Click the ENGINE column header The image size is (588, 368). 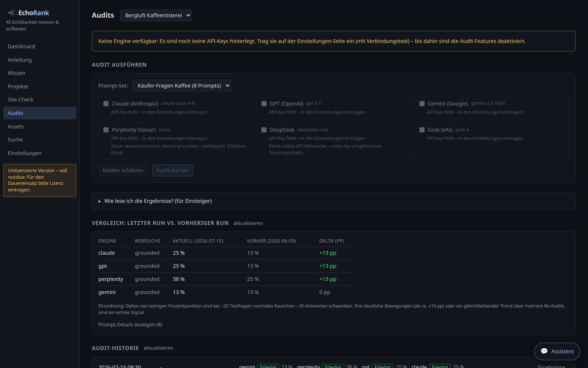point(107,241)
